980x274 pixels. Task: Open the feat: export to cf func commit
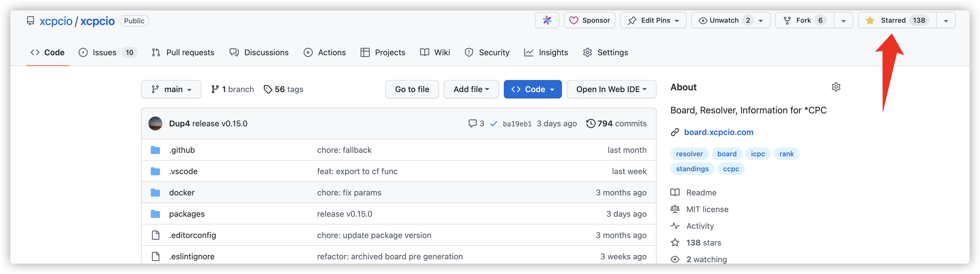tap(357, 172)
